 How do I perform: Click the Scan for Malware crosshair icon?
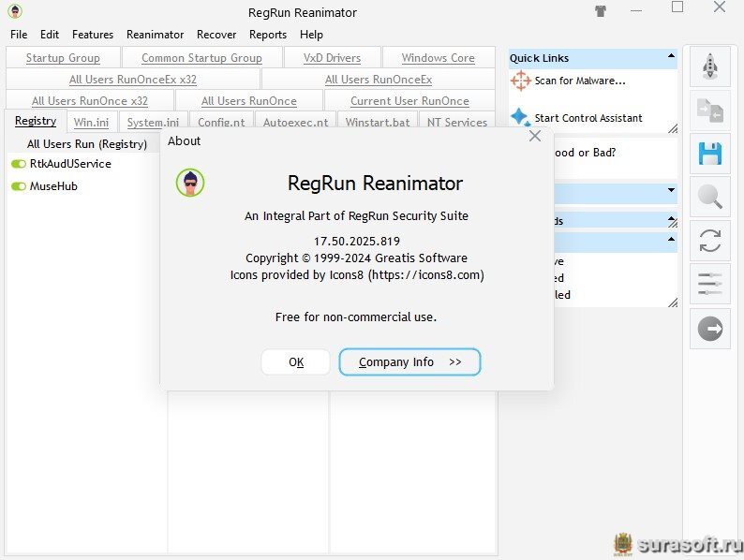(520, 81)
